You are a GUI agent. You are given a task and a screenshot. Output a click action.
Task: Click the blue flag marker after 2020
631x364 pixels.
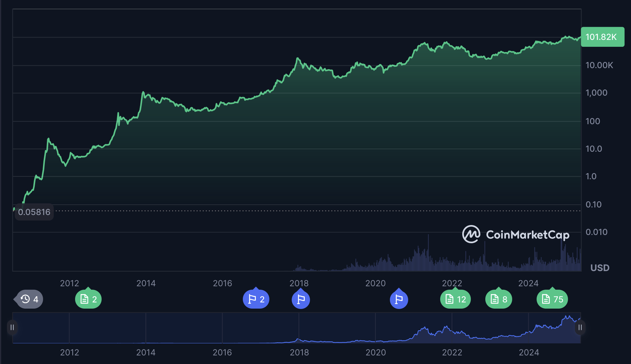coord(399,299)
